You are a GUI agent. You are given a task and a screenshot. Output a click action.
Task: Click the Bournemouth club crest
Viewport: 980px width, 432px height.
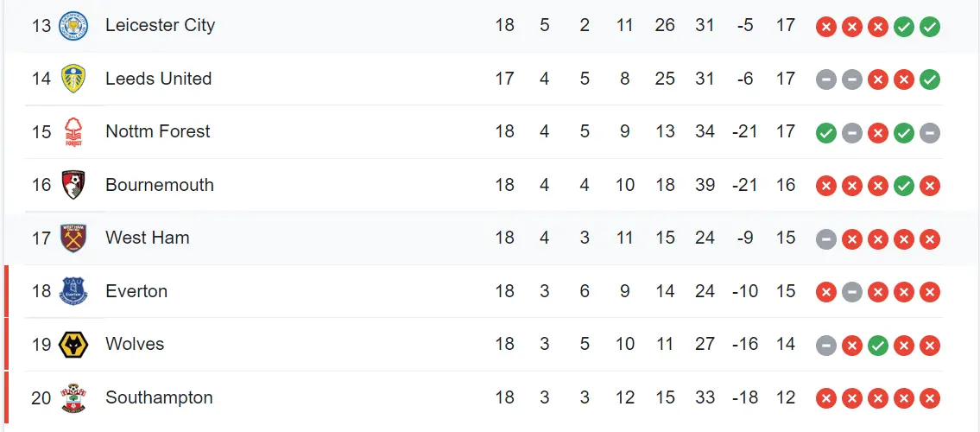click(73, 186)
